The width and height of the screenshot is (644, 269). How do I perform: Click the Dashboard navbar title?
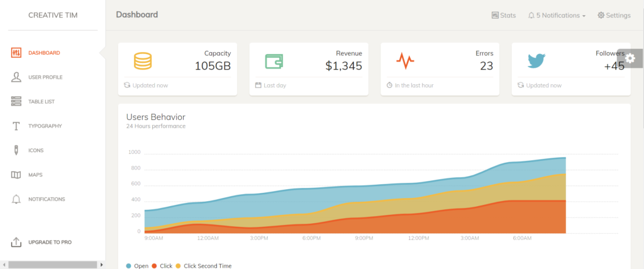pos(136,15)
